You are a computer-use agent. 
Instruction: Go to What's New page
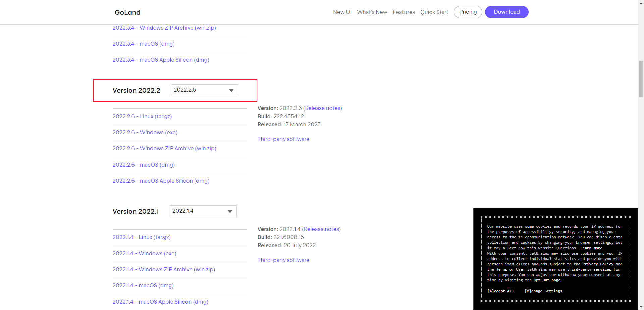[x=372, y=12]
